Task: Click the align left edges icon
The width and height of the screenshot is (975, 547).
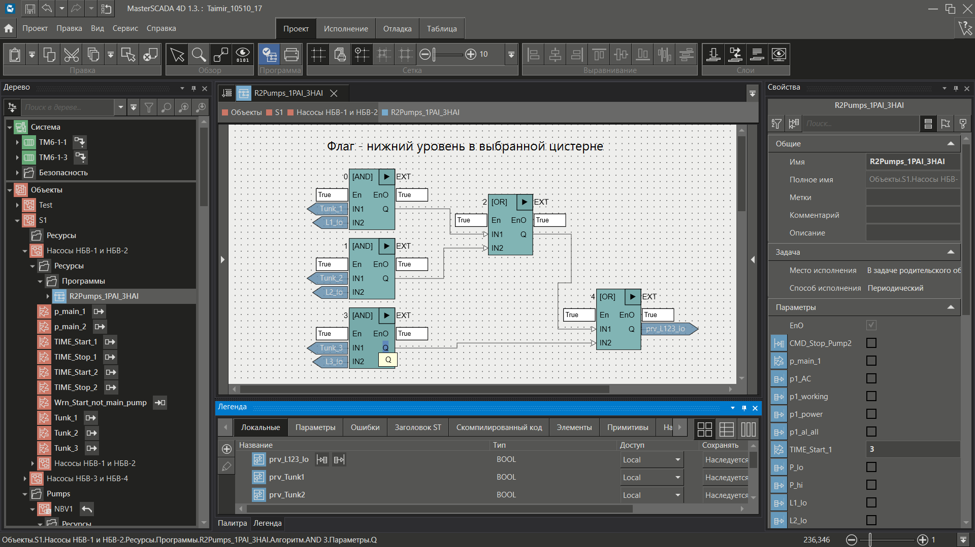Action: pos(534,55)
